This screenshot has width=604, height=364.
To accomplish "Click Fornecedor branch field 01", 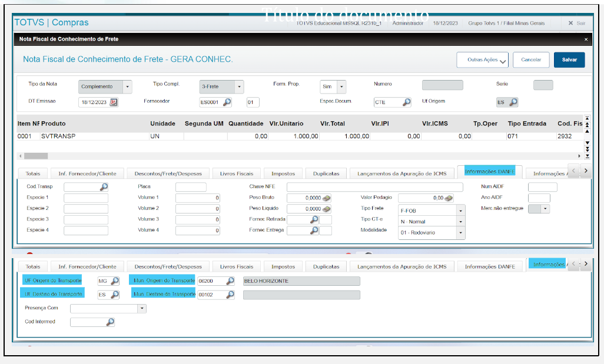I will tap(253, 102).
